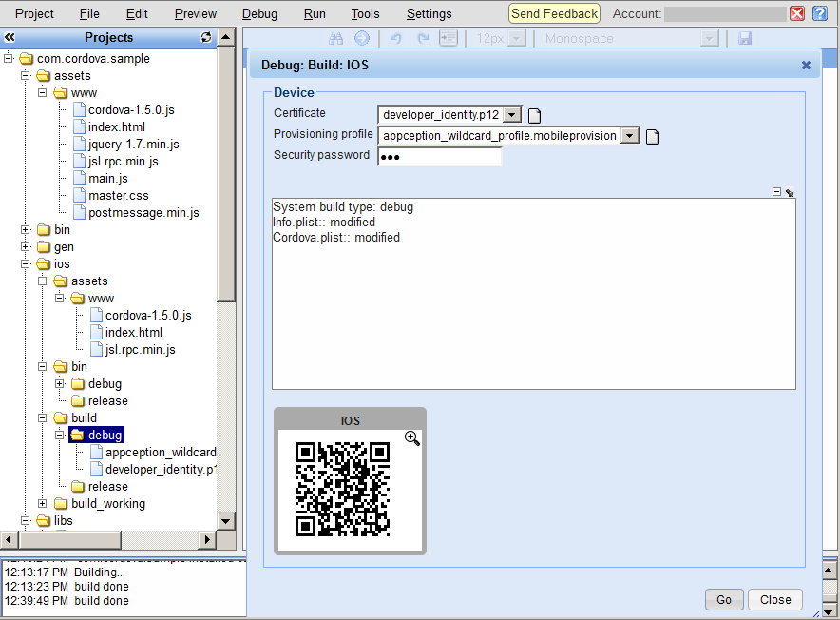Screen dimensions: 840x620
Task: Open the Certificate dropdown
Action: [512, 115]
